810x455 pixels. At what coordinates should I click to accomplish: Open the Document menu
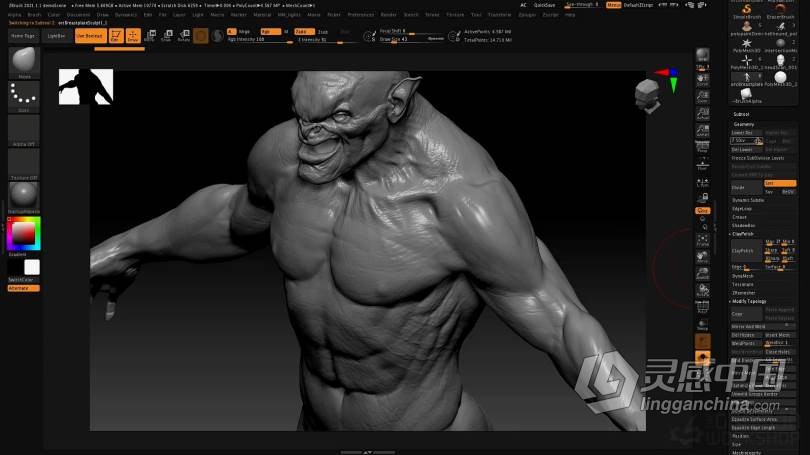tap(78, 15)
